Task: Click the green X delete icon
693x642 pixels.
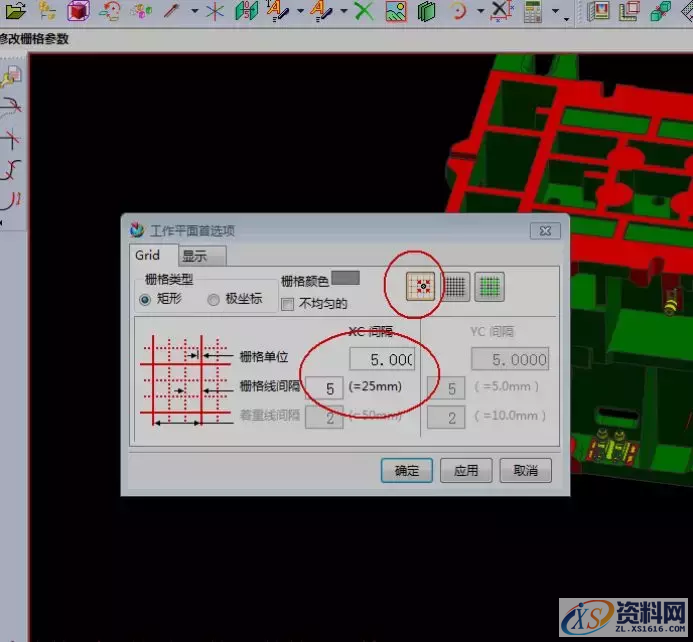Action: pyautogui.click(x=364, y=11)
